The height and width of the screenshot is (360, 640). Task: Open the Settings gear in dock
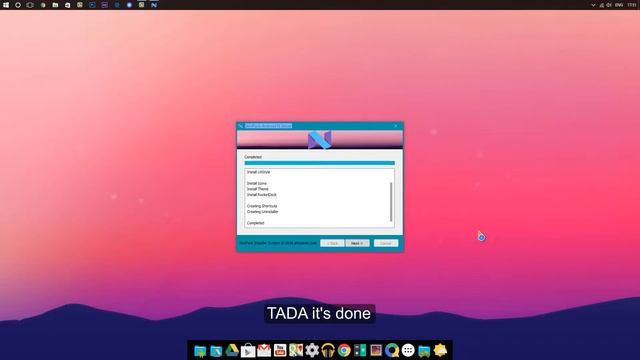(312, 350)
